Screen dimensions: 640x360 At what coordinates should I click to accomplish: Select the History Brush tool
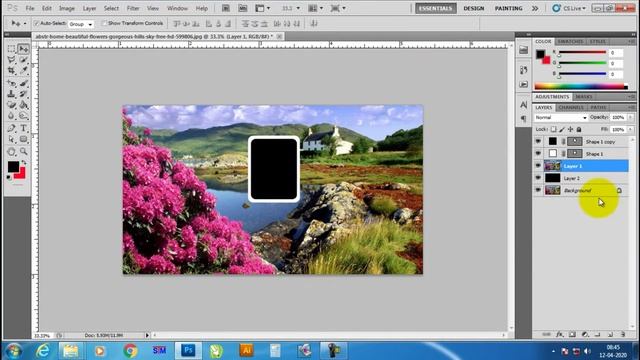click(23, 94)
